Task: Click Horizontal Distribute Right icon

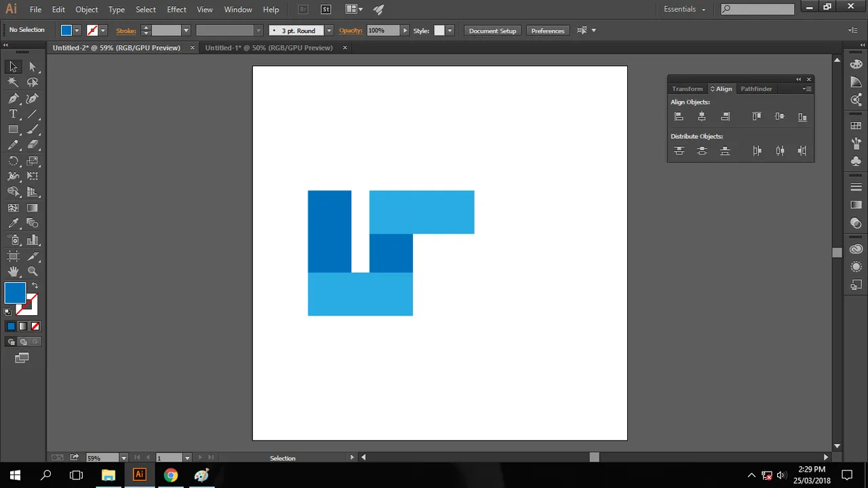Action: tap(802, 150)
